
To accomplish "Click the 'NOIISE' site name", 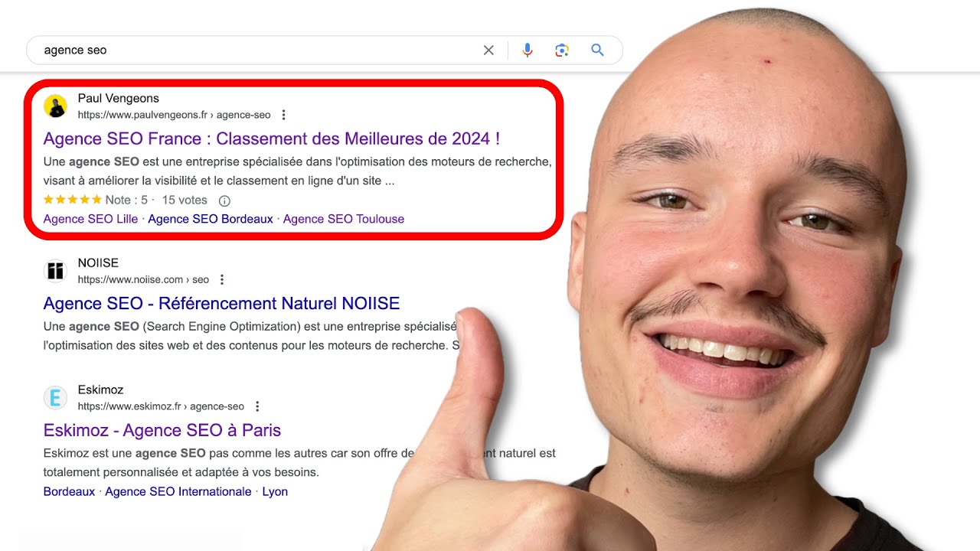I will click(98, 262).
